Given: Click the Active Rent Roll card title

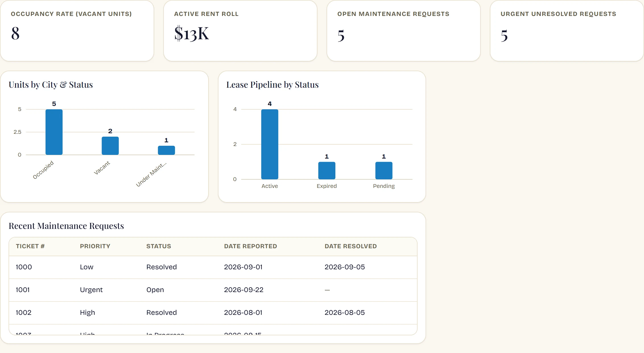Looking at the screenshot, I should [x=206, y=14].
